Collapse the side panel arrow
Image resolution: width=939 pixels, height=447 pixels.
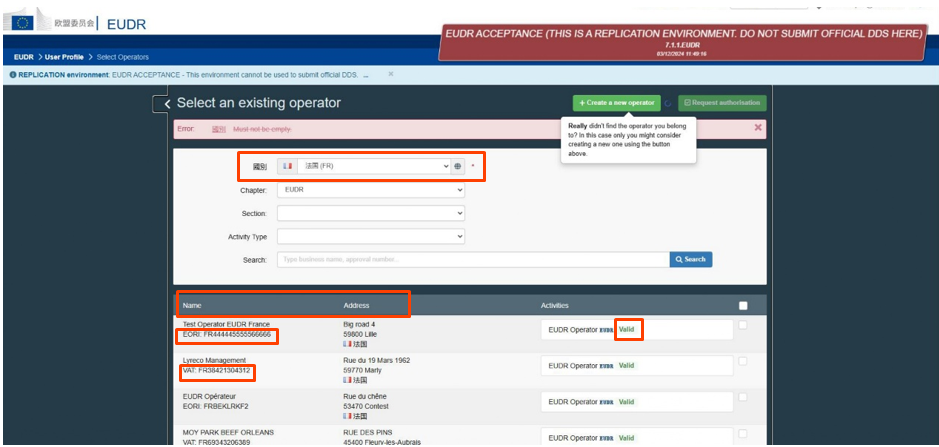pyautogui.click(x=165, y=104)
